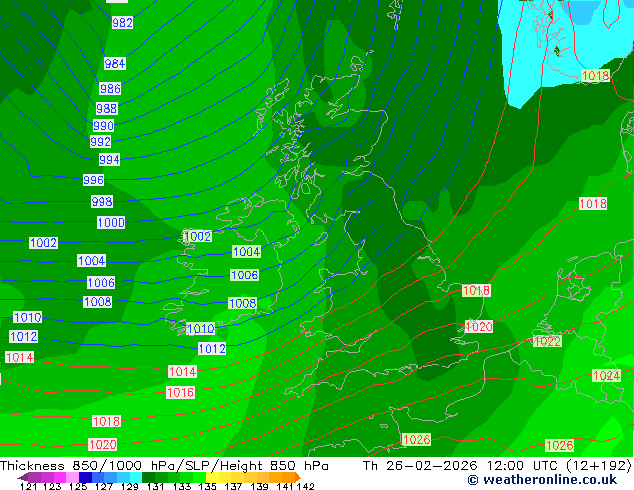The height and width of the screenshot is (490, 634).
Task: Click the chart title 'Thickness 850/1000 hPa/SLP/Height 850 hPa'
Action: [x=164, y=466]
